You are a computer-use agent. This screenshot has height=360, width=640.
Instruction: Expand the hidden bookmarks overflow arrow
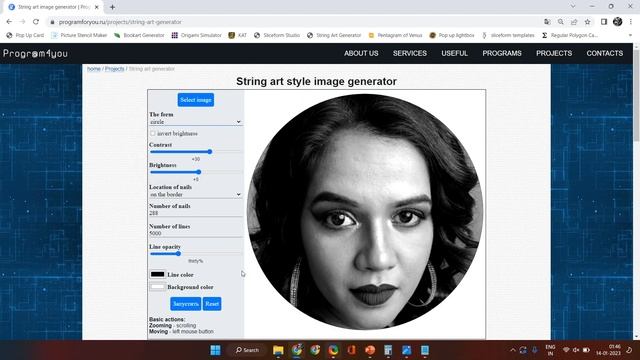click(630, 36)
